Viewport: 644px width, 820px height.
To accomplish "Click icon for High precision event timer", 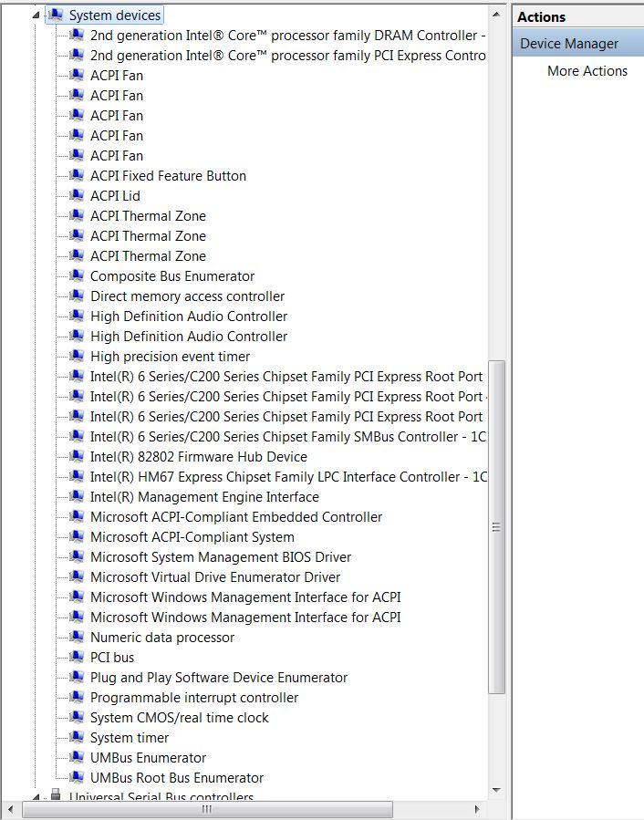I will (x=77, y=356).
